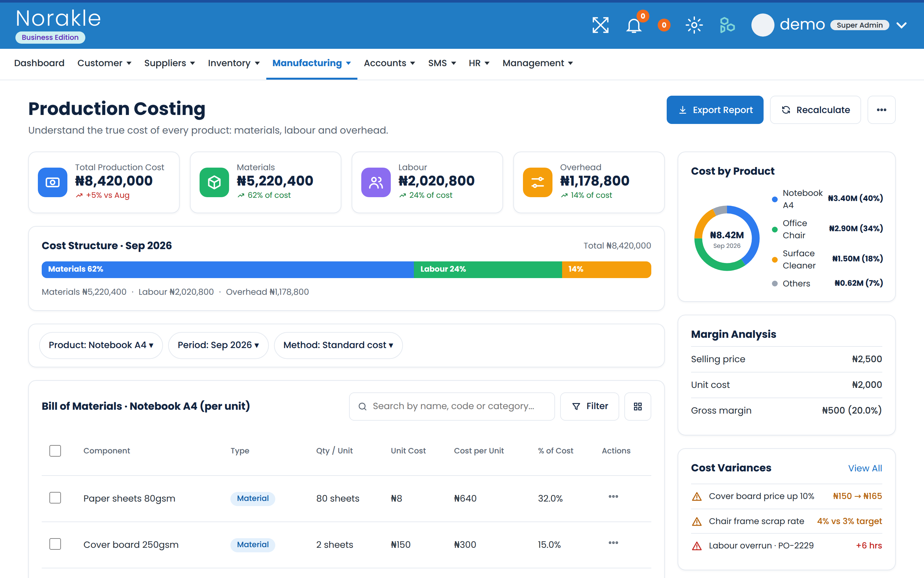Click the Total Production Cost card icon
This screenshot has width=924, height=578.
point(53,182)
